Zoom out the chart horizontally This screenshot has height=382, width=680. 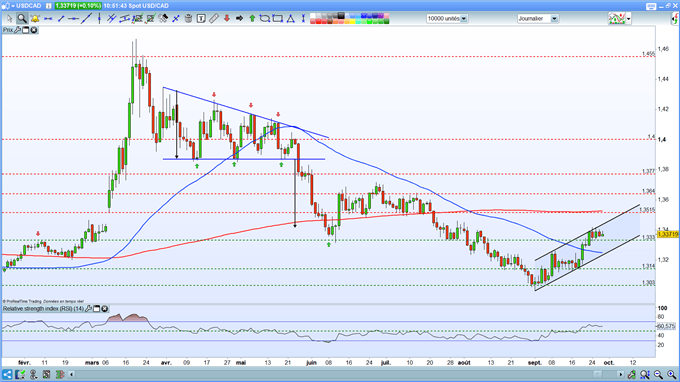[x=658, y=374]
